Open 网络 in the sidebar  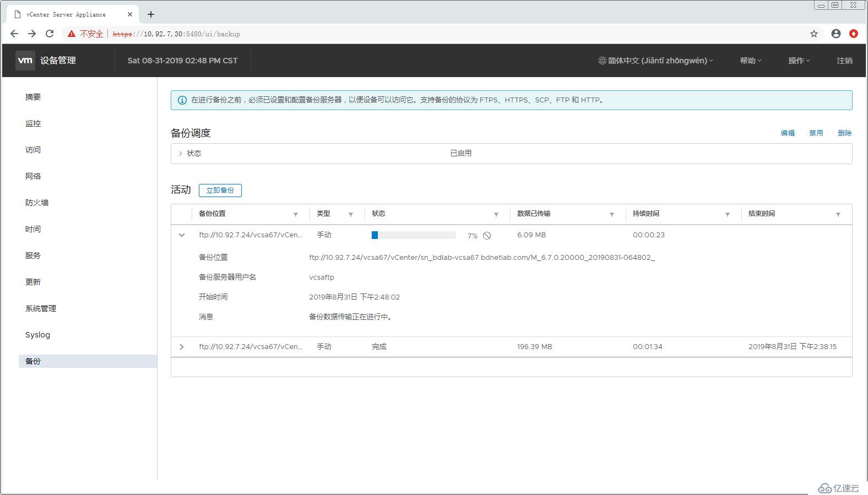point(33,176)
